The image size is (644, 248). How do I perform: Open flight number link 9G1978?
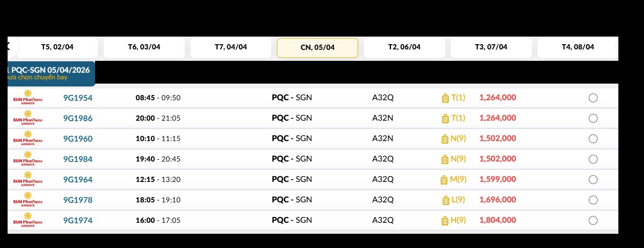click(x=78, y=200)
